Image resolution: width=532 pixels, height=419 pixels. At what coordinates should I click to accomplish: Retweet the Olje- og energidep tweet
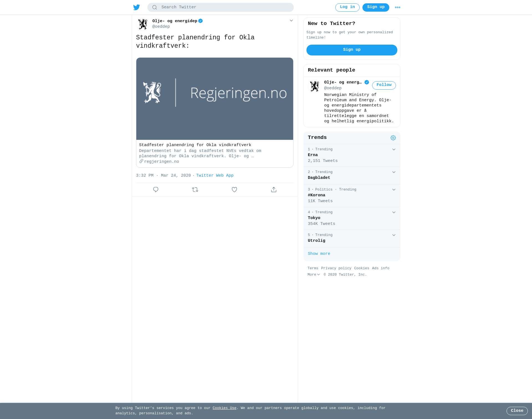point(195,190)
